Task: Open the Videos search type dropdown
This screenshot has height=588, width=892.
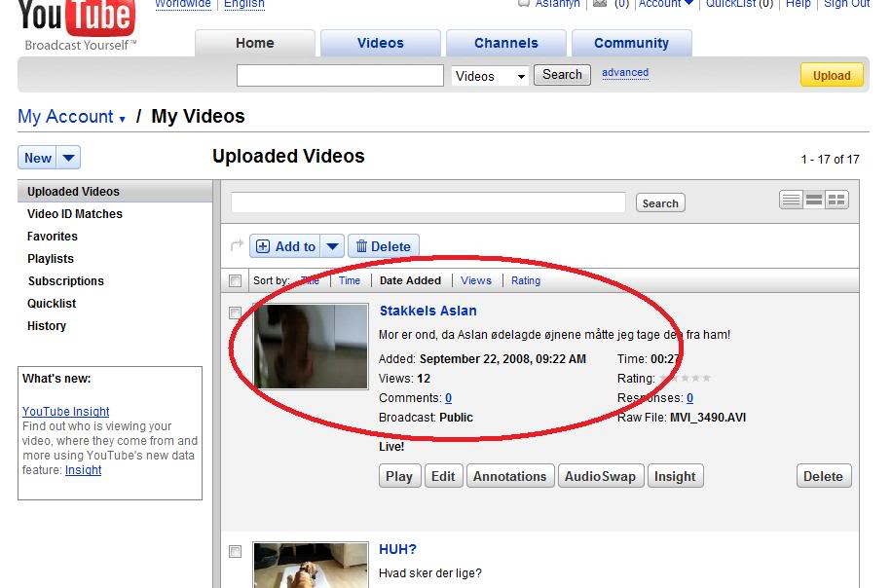Action: coord(491,76)
